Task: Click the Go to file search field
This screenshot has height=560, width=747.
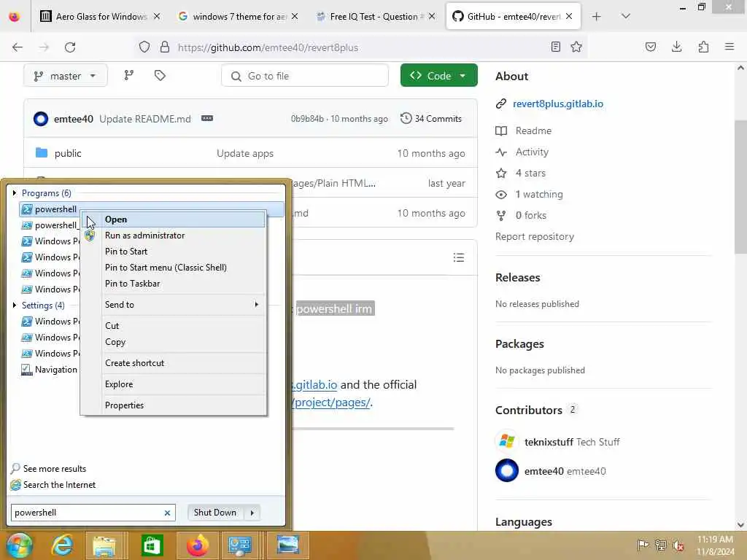Action: coord(305,76)
